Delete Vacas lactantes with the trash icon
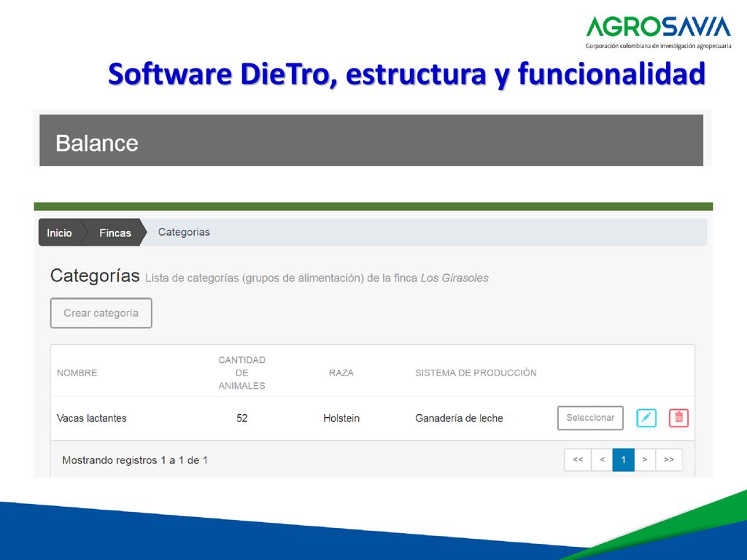 (x=678, y=418)
